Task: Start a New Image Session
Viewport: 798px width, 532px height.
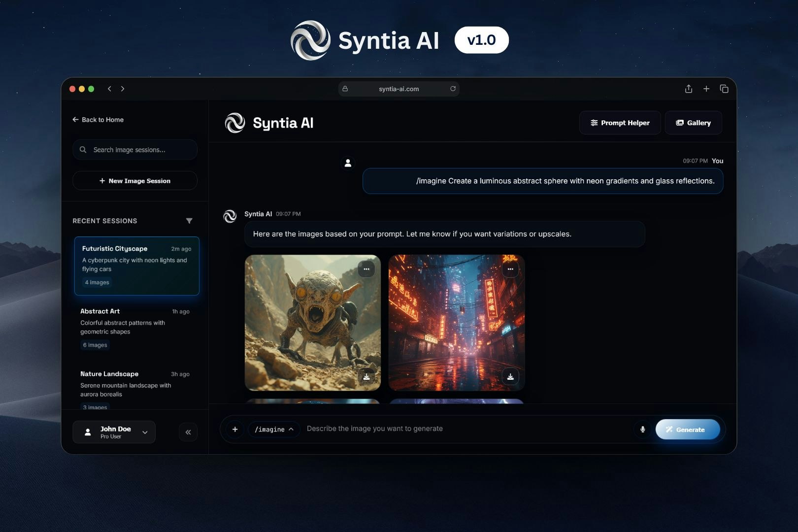Action: click(134, 180)
